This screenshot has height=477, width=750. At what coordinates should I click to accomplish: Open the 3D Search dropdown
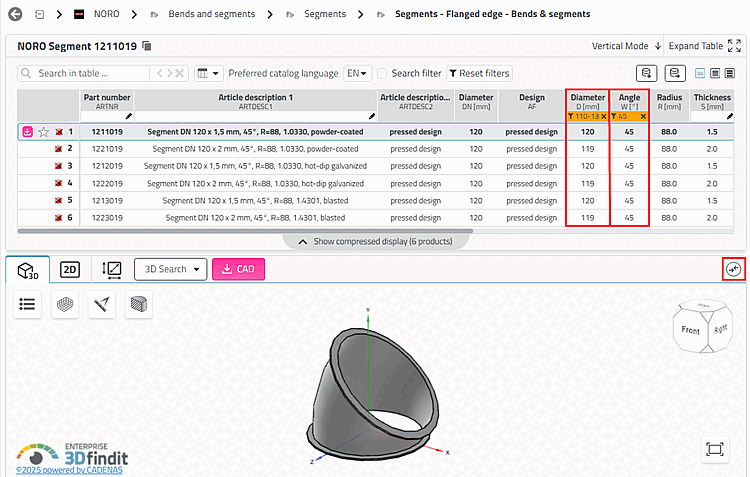click(171, 269)
